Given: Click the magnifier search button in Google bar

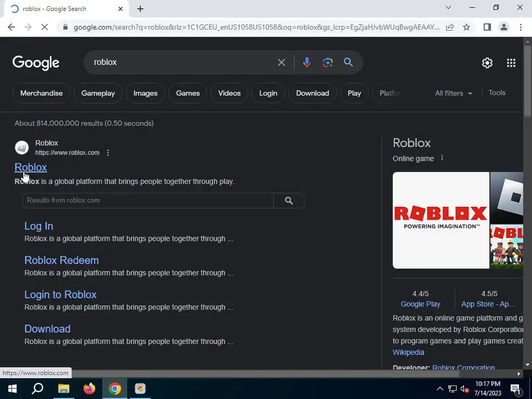Looking at the screenshot, I should point(348,62).
